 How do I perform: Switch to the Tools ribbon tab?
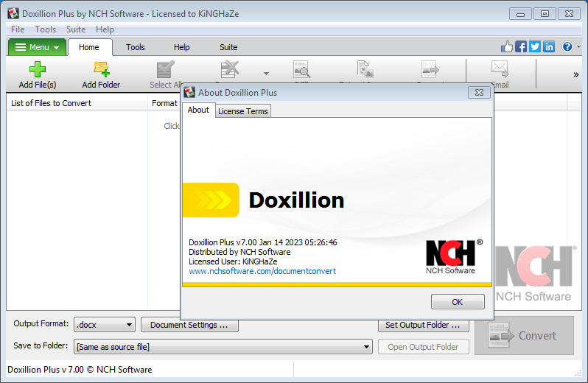pyautogui.click(x=136, y=47)
